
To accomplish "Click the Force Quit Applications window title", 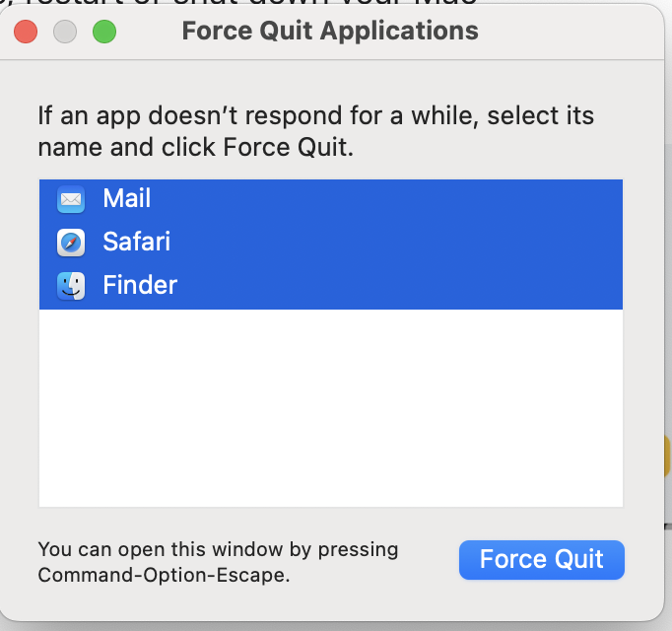I will [x=330, y=31].
